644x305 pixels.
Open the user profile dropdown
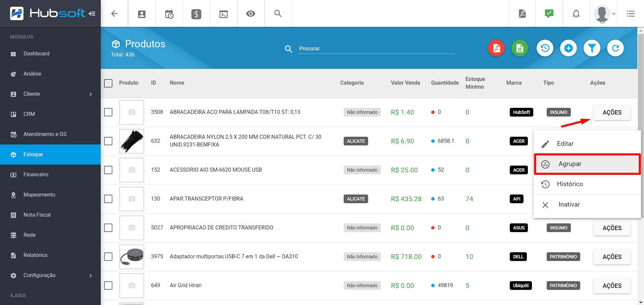pyautogui.click(x=604, y=14)
